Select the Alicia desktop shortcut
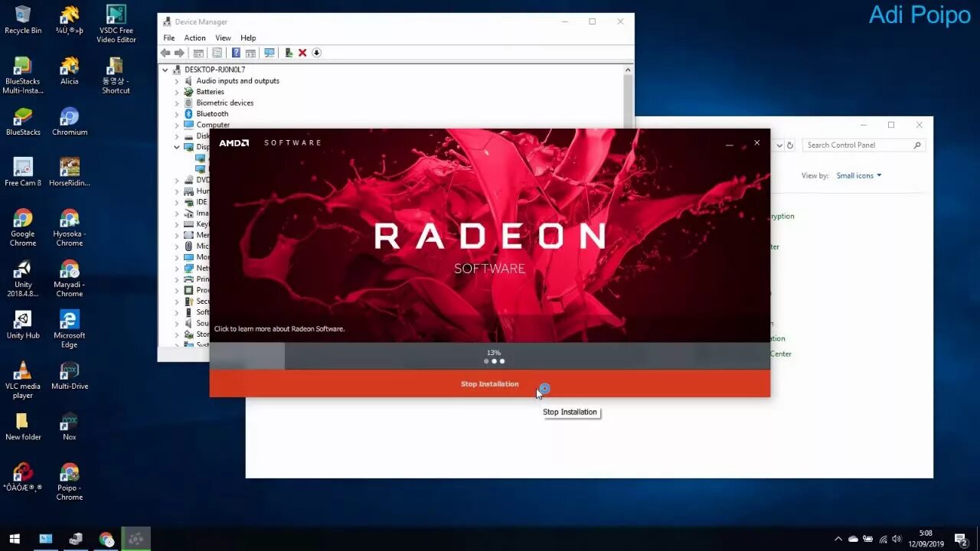Viewport: 980px width, 551px height. pyautogui.click(x=70, y=70)
